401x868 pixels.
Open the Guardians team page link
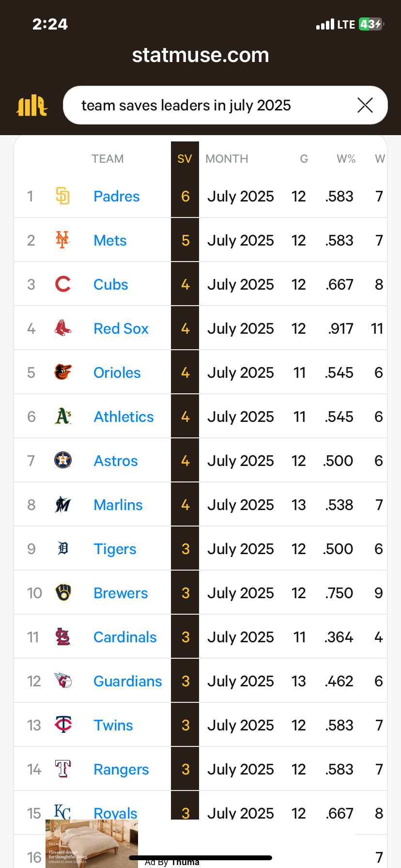128,681
